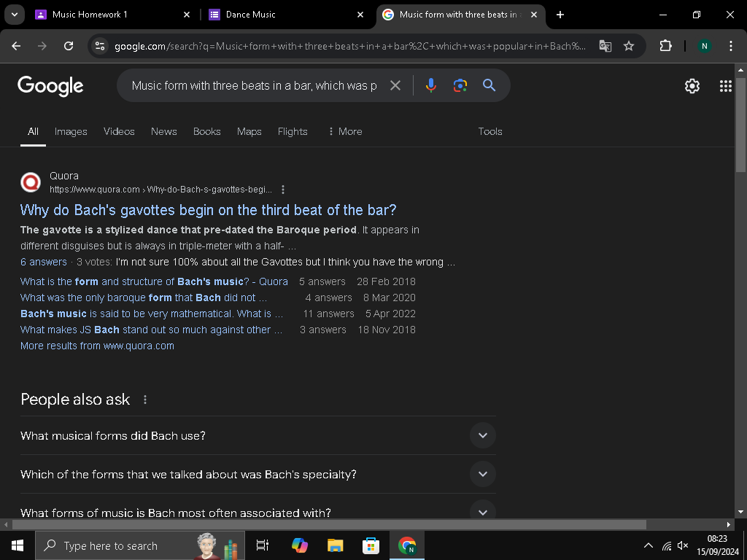Close the Dance Music tab
This screenshot has width=747, height=560.
pos(360,15)
